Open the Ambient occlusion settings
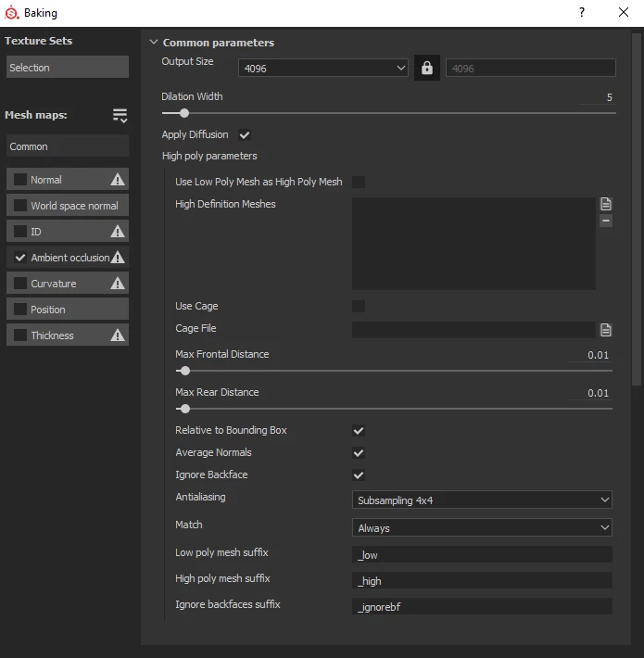Screen dimensions: 644x658 click(x=68, y=258)
